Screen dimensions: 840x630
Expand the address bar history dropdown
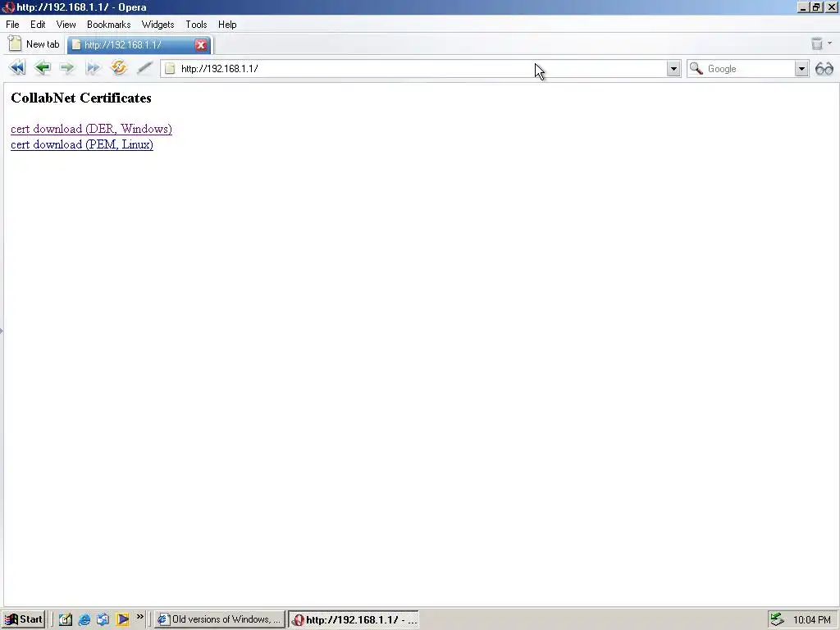pos(673,69)
